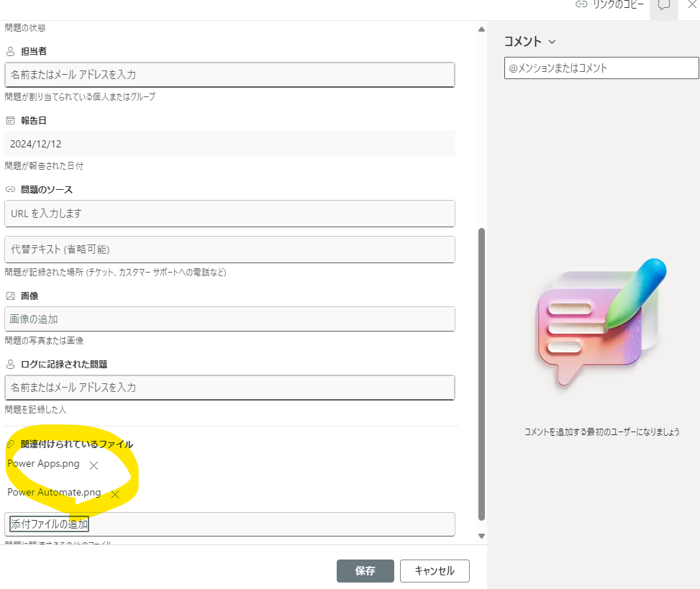Click the キャンセル button
The width and height of the screenshot is (700, 589).
click(x=435, y=571)
